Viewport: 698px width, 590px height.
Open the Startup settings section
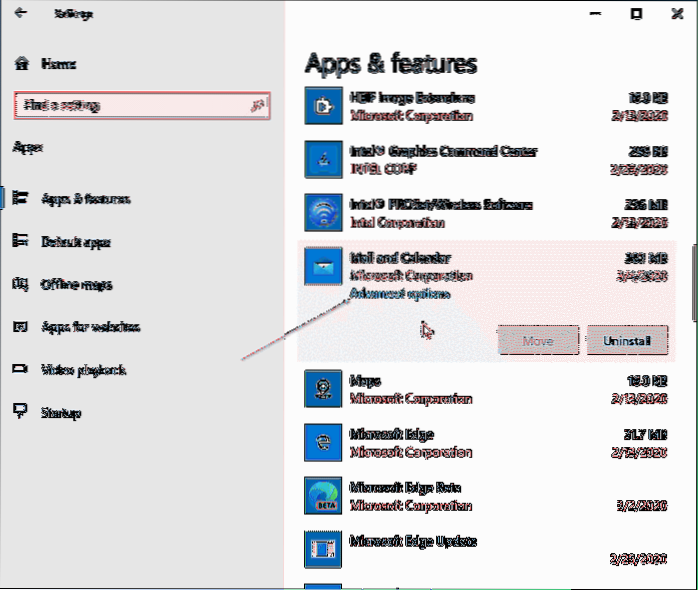60,413
